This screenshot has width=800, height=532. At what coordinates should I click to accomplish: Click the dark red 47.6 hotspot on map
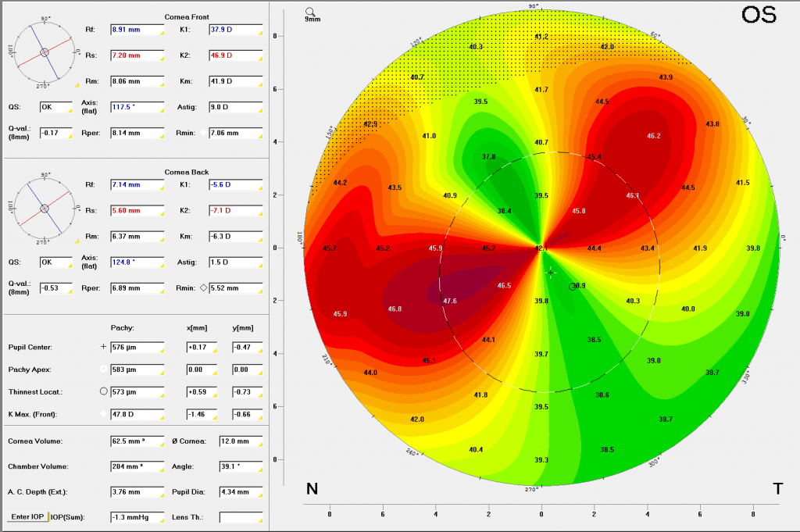point(449,301)
